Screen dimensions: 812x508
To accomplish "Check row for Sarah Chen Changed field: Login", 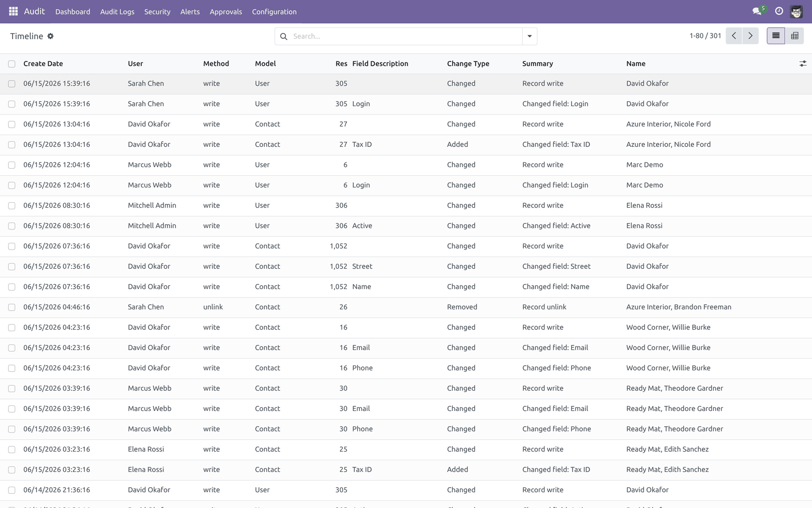I will [12, 104].
